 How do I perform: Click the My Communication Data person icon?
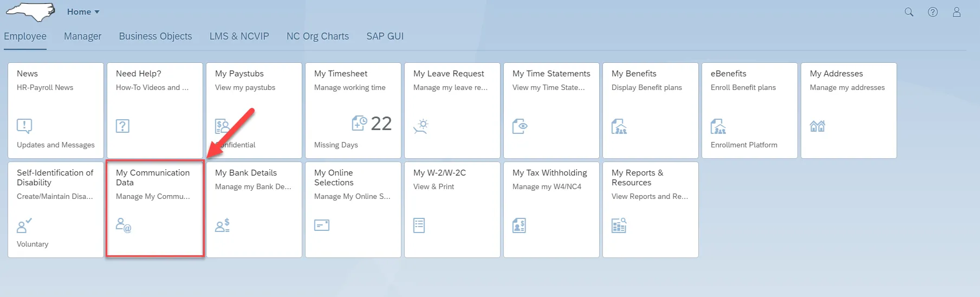(x=124, y=225)
